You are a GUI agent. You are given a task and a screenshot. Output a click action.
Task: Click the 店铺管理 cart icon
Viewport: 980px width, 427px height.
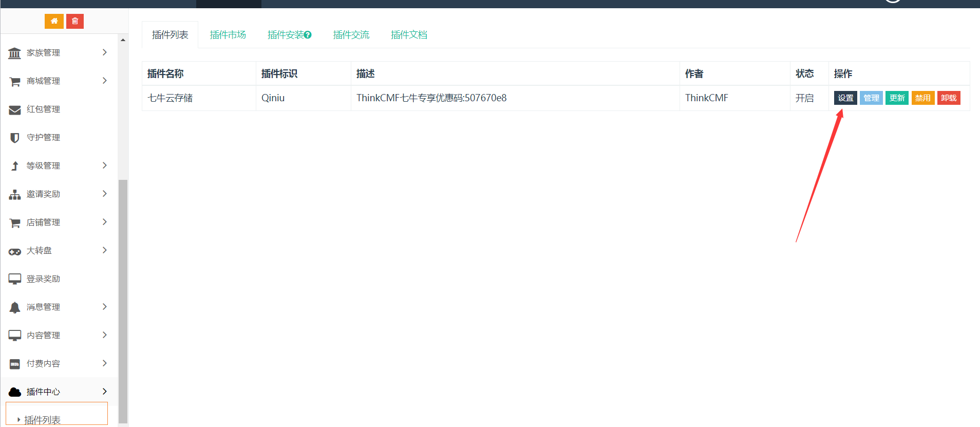(x=15, y=222)
